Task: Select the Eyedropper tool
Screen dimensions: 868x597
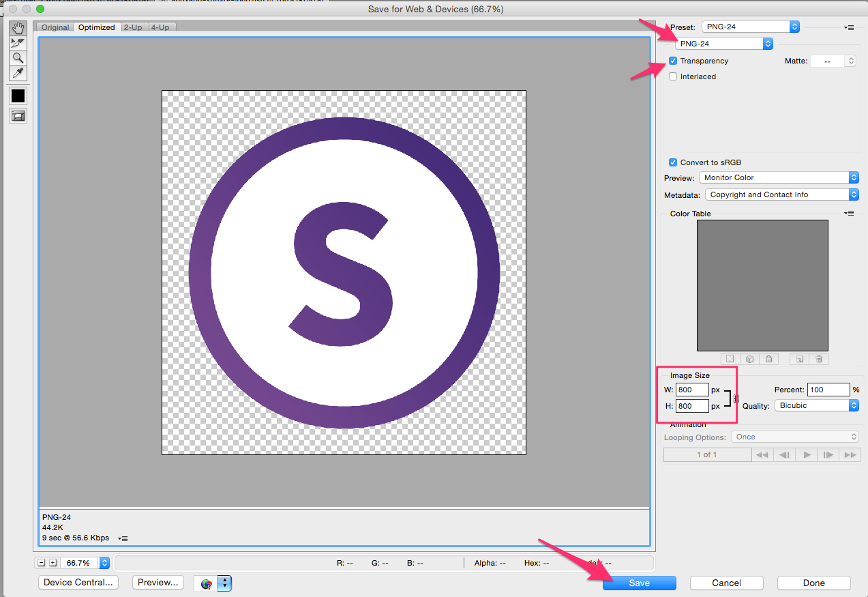Action: pyautogui.click(x=18, y=73)
